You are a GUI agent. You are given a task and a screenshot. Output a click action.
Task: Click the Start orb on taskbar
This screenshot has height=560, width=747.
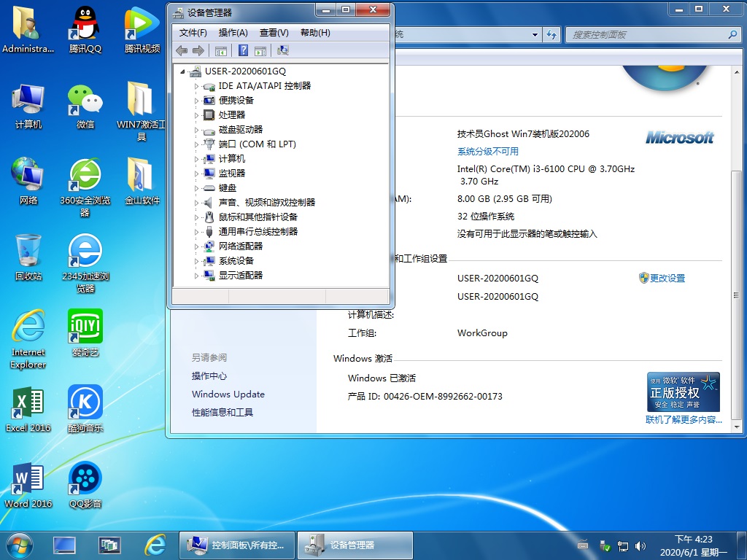click(20, 545)
